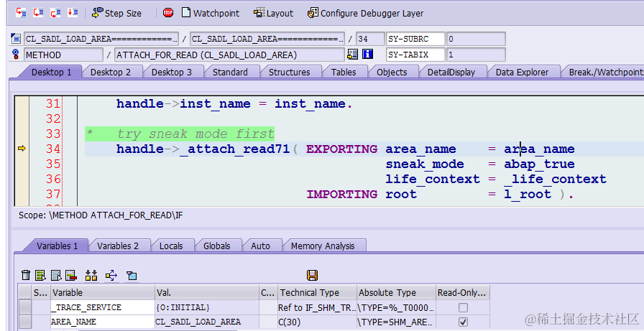Click the yellow current-line arrow at line 34
Screen dimensions: 644x331
pyautogui.click(x=22, y=148)
